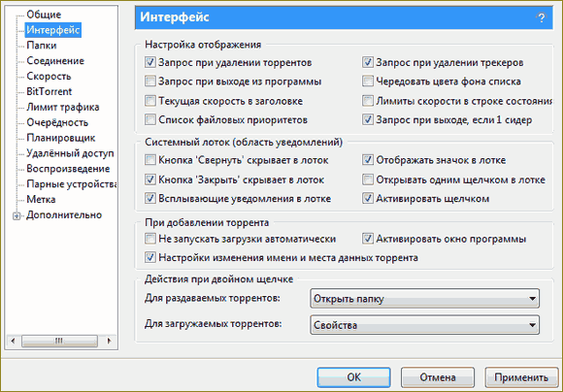Go to the Папки section
Viewport: 563px width, 392px height.
click(x=42, y=46)
